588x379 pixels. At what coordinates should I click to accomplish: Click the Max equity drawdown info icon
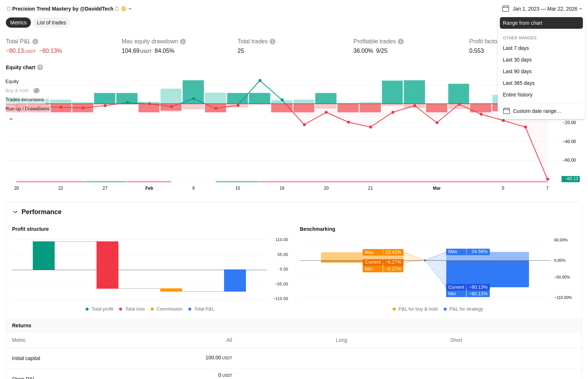(183, 42)
